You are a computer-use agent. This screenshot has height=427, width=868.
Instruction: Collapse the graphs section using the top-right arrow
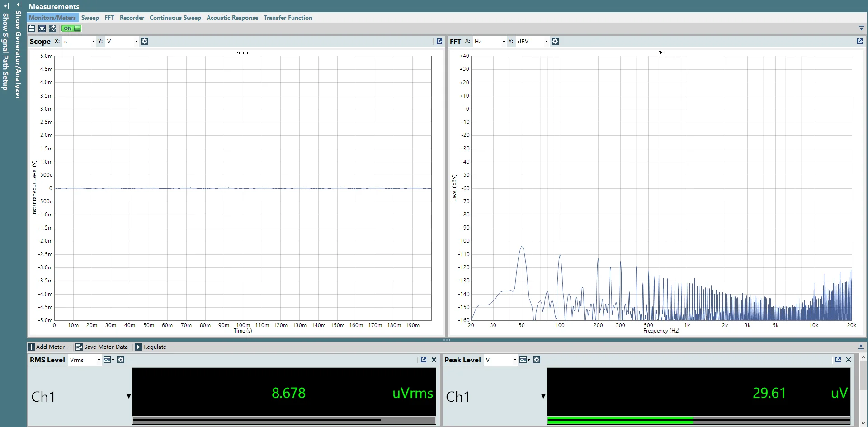pos(861,28)
